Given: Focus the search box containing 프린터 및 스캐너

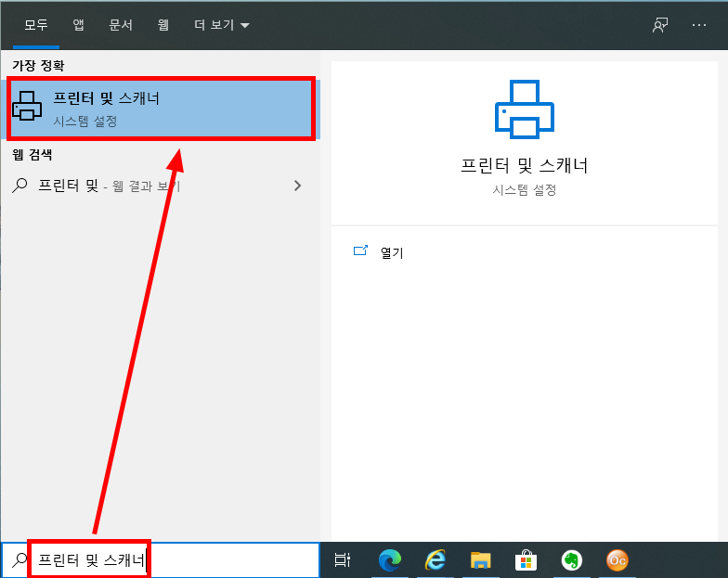Looking at the screenshot, I should (161, 560).
